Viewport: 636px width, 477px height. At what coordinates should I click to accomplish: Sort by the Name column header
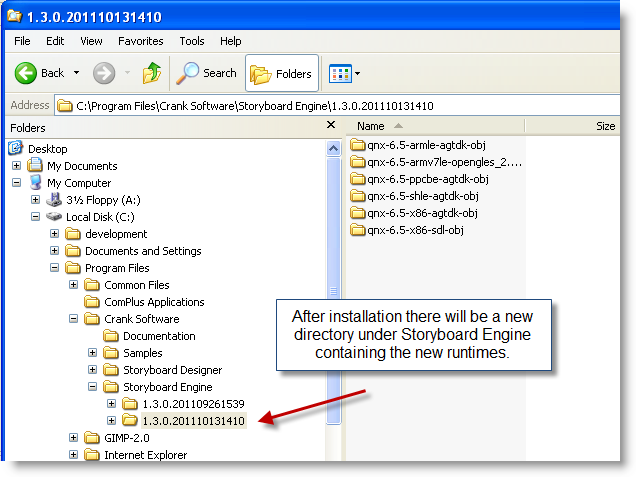pos(435,126)
